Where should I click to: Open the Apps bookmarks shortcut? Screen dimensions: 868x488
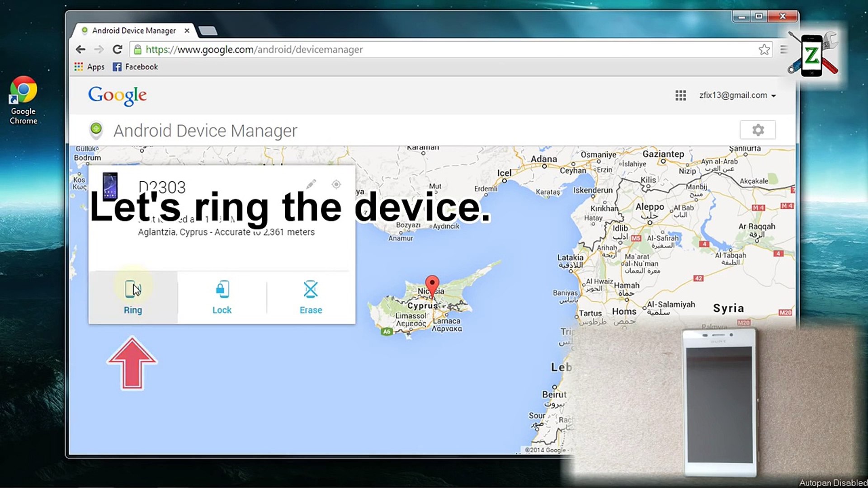pyautogui.click(x=89, y=67)
